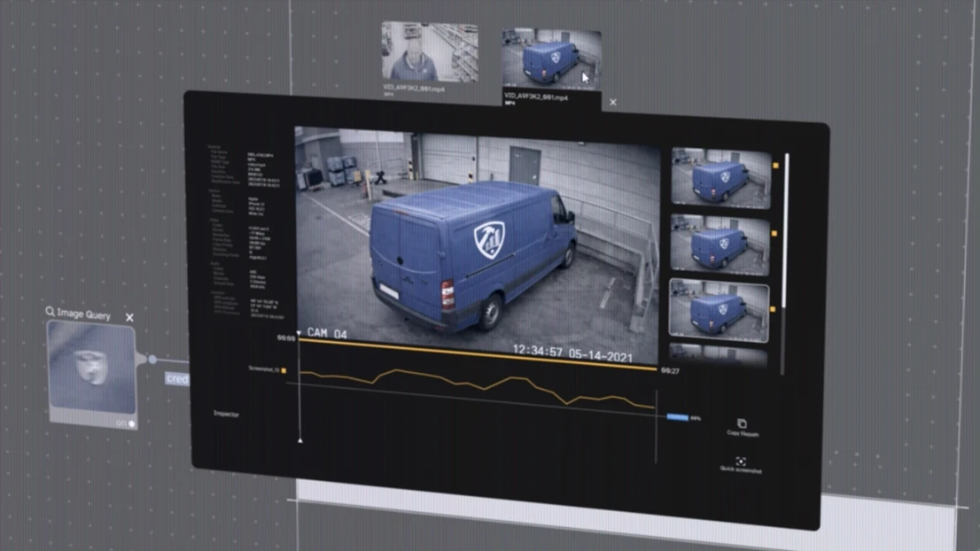
Task: Click orange marker beside first van thumbnail
Action: click(x=775, y=165)
